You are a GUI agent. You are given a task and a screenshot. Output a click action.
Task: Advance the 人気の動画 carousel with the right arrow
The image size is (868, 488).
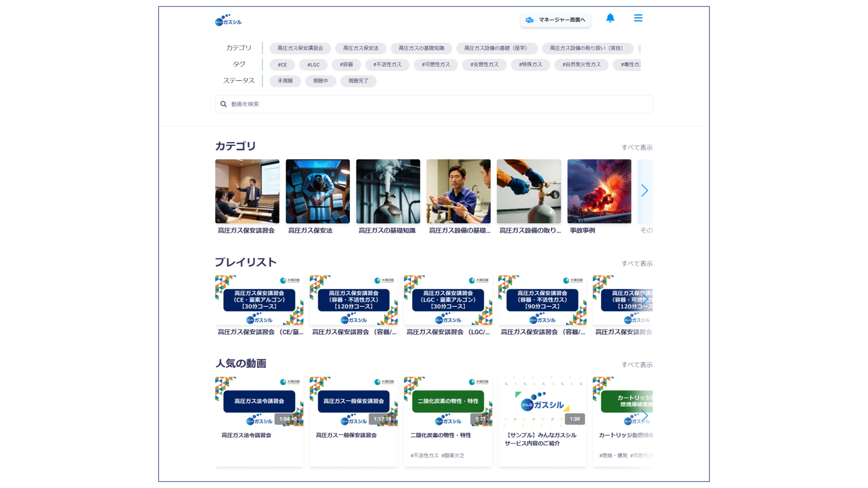pyautogui.click(x=644, y=416)
